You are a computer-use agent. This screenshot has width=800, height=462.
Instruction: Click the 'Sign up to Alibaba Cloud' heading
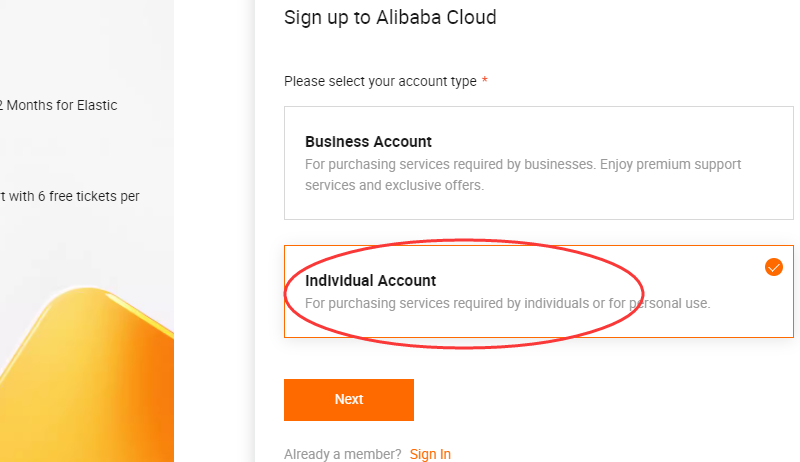[390, 17]
